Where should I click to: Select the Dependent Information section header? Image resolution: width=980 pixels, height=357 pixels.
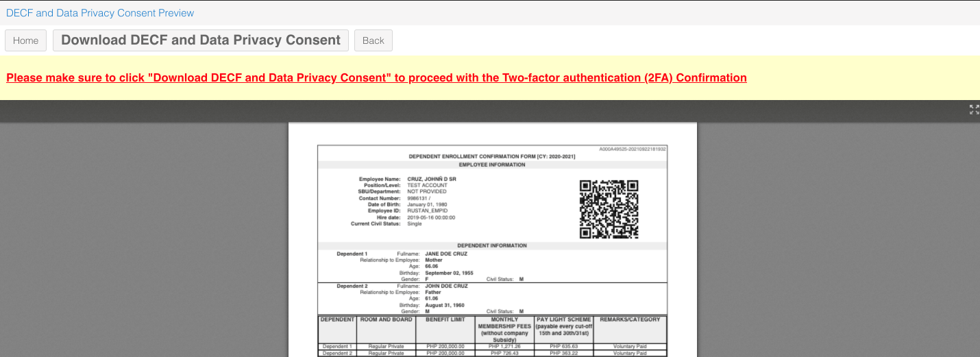tap(491, 245)
